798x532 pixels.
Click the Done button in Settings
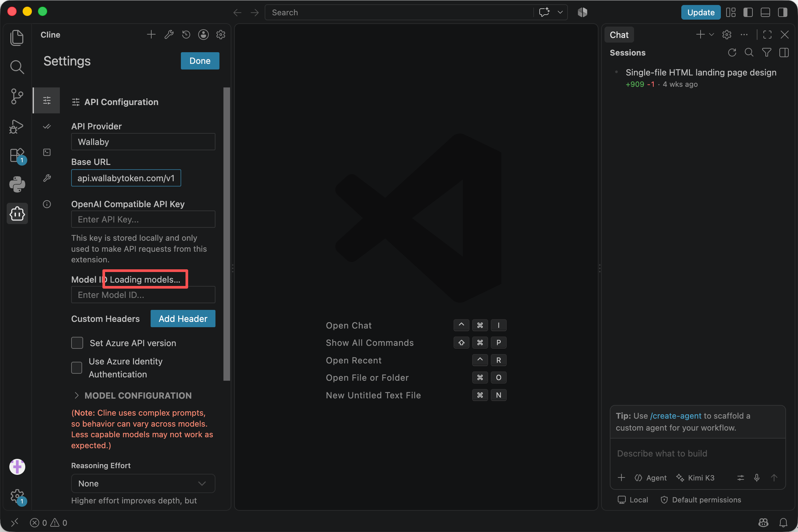(x=200, y=61)
